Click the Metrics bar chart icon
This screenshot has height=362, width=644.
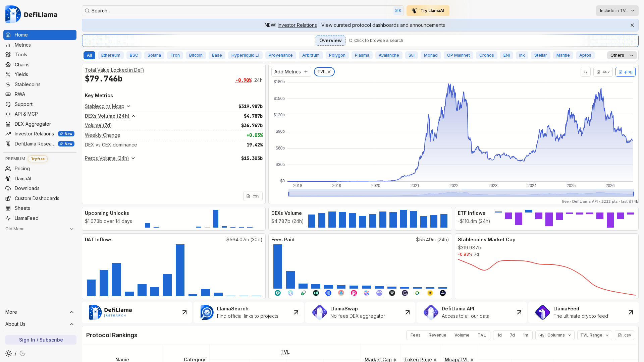click(x=8, y=45)
